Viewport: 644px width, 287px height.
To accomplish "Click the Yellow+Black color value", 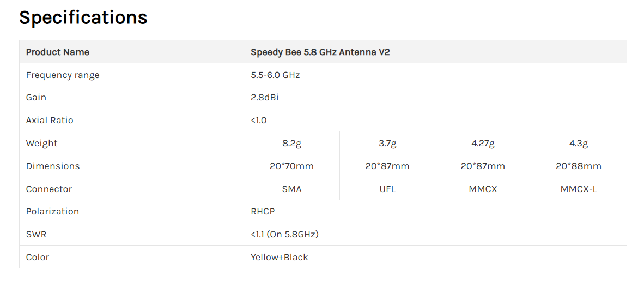I will tap(280, 257).
